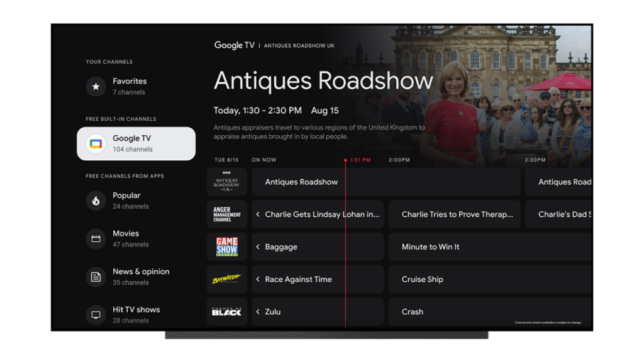Click the back chevron on Zulu
644x362 pixels.
(x=257, y=312)
